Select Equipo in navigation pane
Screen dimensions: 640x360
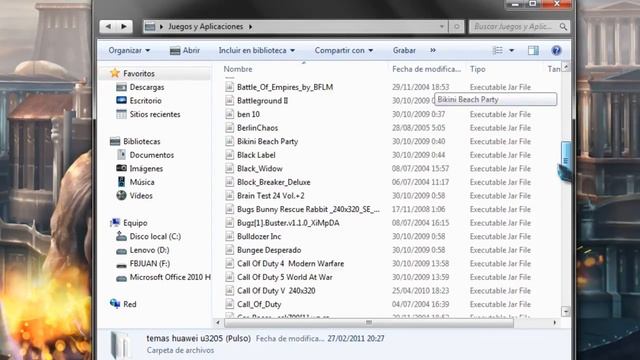tap(135, 223)
